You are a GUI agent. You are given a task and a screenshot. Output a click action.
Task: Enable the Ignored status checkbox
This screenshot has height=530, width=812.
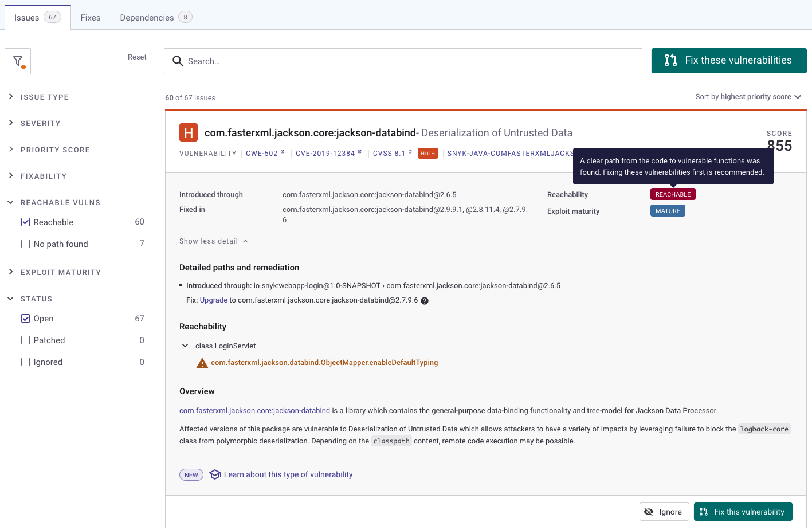click(x=25, y=362)
